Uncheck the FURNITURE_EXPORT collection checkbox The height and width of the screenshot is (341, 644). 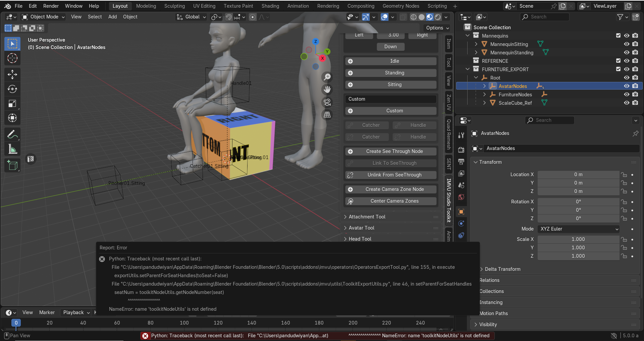pos(618,69)
